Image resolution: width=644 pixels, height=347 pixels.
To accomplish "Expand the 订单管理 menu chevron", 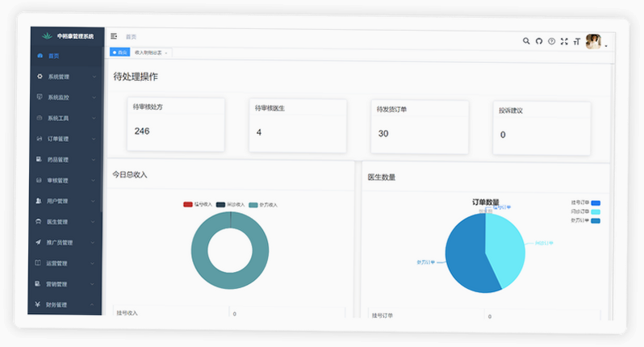I will coord(94,139).
